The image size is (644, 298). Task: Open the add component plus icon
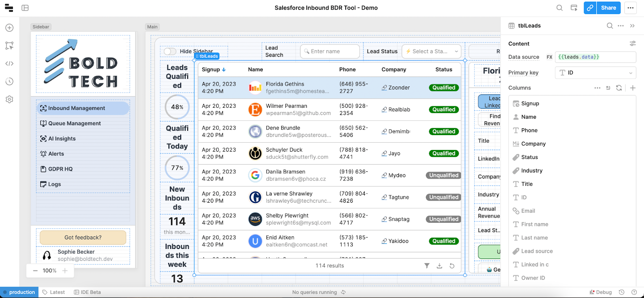10,28
